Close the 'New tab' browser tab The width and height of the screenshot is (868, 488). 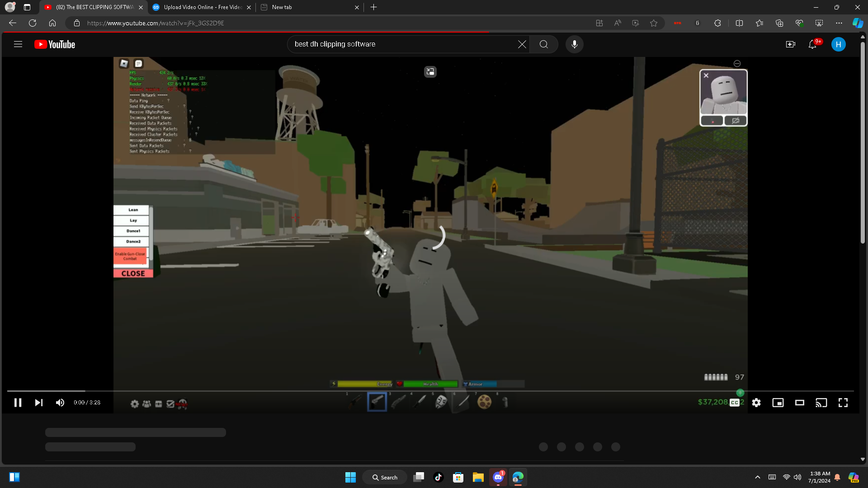point(357,7)
